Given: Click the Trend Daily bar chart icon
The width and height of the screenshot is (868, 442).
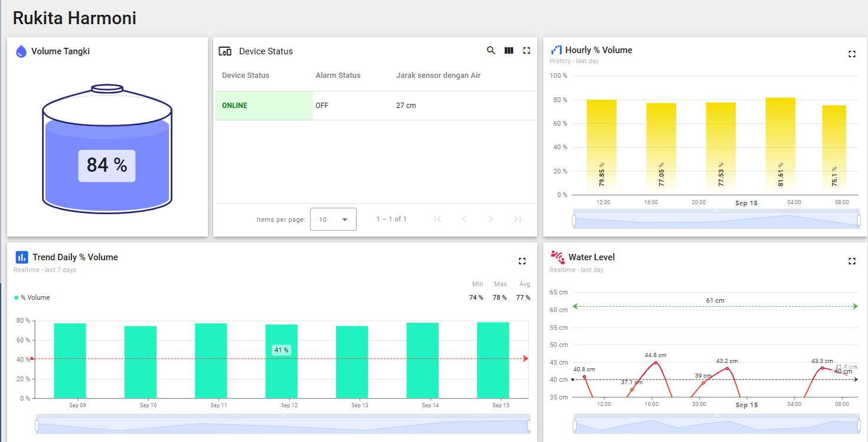Looking at the screenshot, I should [x=22, y=257].
